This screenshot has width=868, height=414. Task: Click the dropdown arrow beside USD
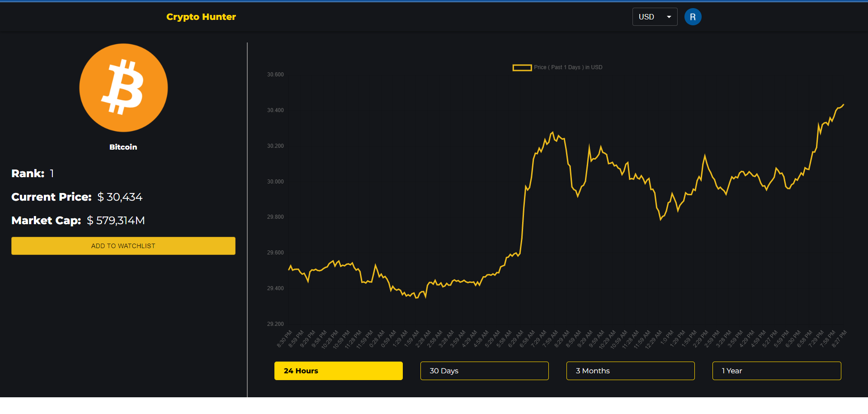tap(669, 17)
